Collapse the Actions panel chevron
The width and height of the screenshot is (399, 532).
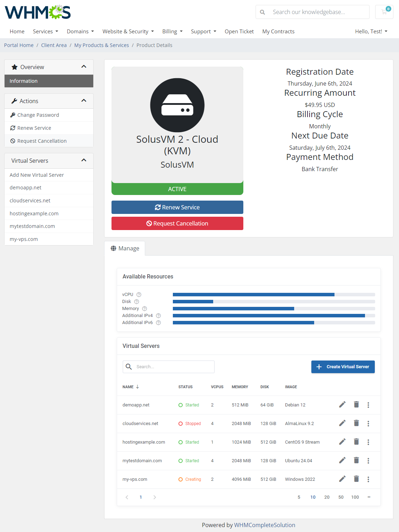(x=84, y=100)
